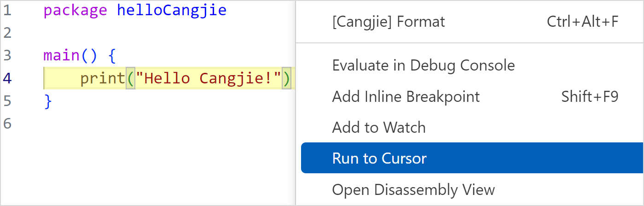
Task: Click line number 2 in the gutter
Action: coord(7,33)
